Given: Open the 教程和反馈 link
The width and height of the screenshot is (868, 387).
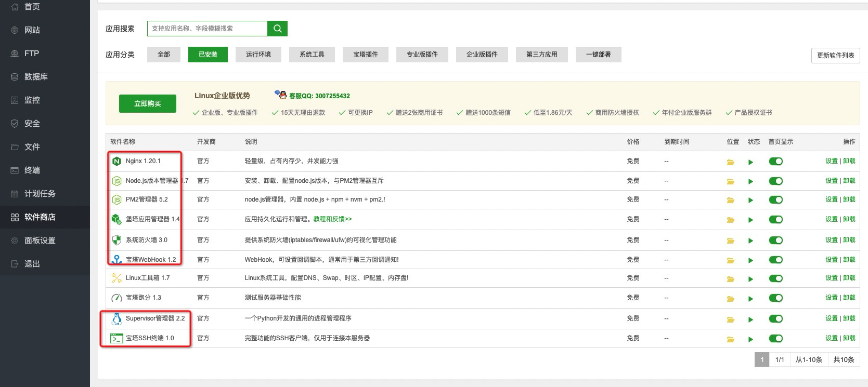Looking at the screenshot, I should (x=332, y=219).
